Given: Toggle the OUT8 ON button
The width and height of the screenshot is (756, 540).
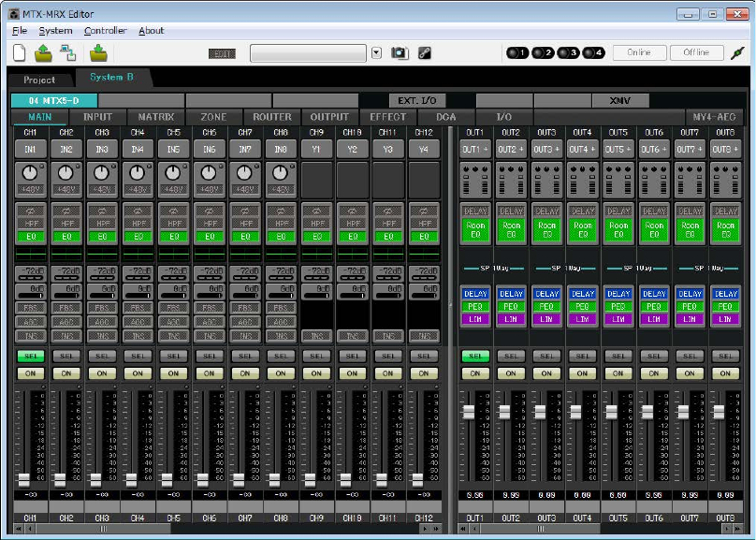Looking at the screenshot, I should tap(725, 373).
